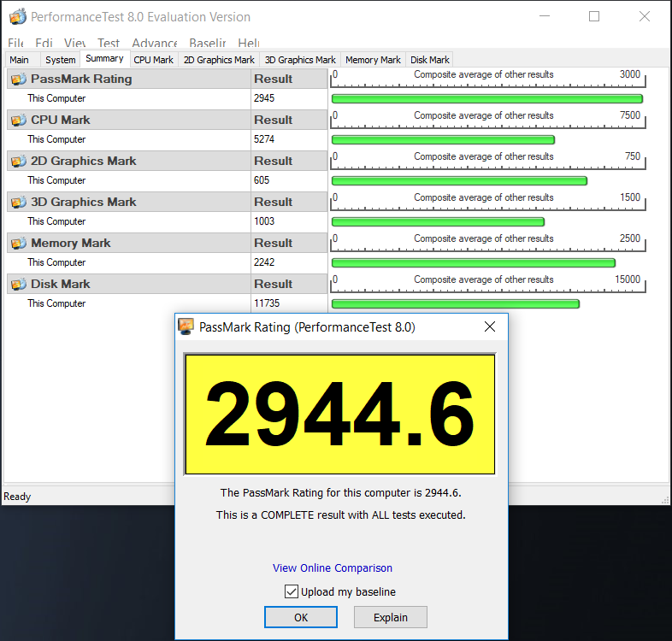Click the 2D Graphics Mark green result bar
The width and height of the screenshot is (672, 641).
pyautogui.click(x=459, y=181)
